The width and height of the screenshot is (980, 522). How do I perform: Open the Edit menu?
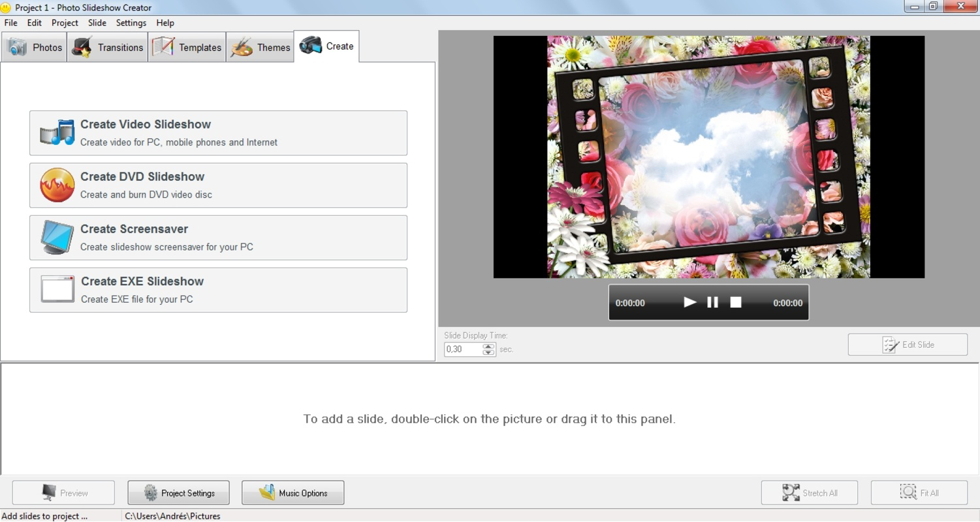(35, 23)
